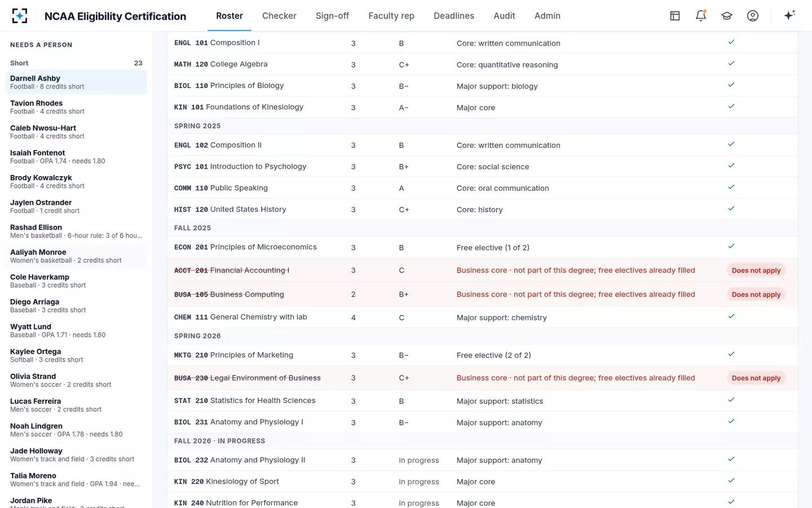Open the notifications bell
This screenshot has height=508, width=812.
click(x=701, y=16)
